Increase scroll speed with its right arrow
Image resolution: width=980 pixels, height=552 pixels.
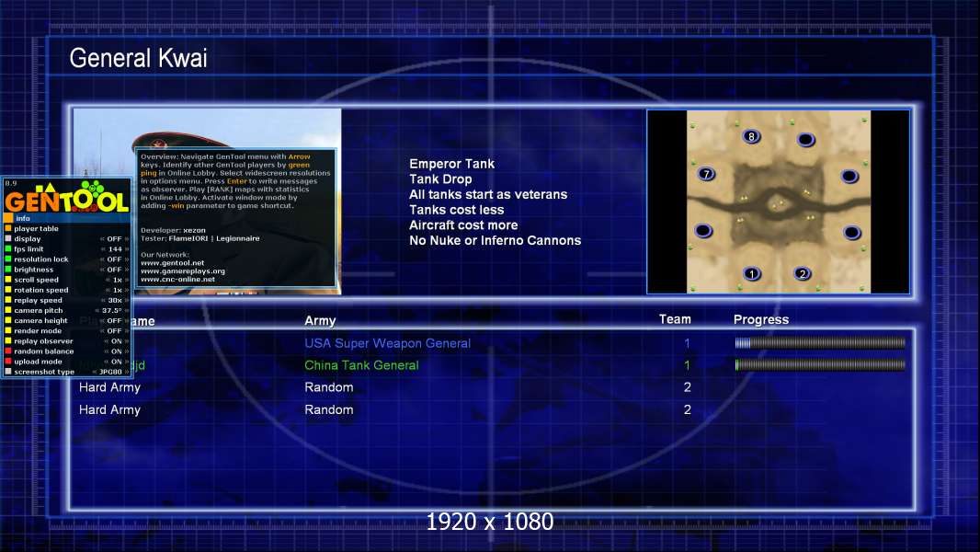[127, 280]
